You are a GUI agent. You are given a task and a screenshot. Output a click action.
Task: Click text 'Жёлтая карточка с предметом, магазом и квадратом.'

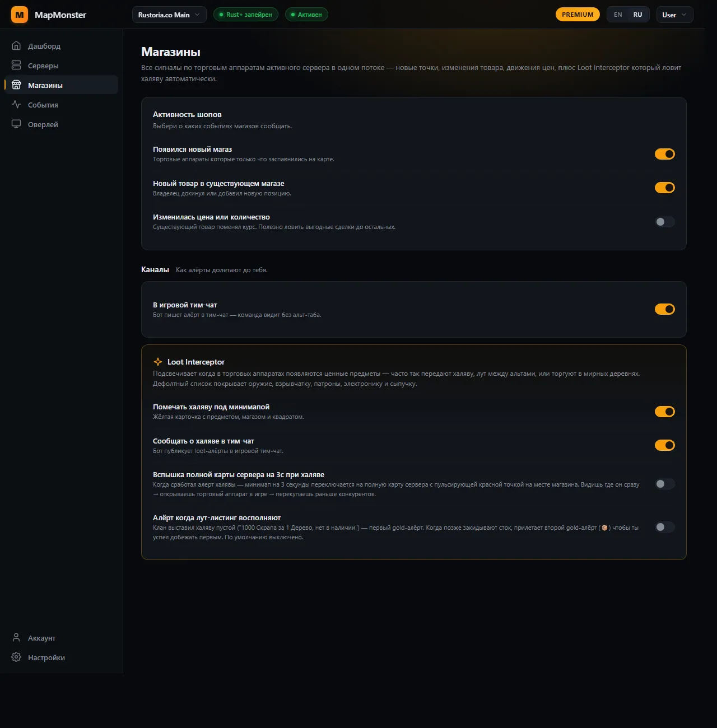pos(229,417)
